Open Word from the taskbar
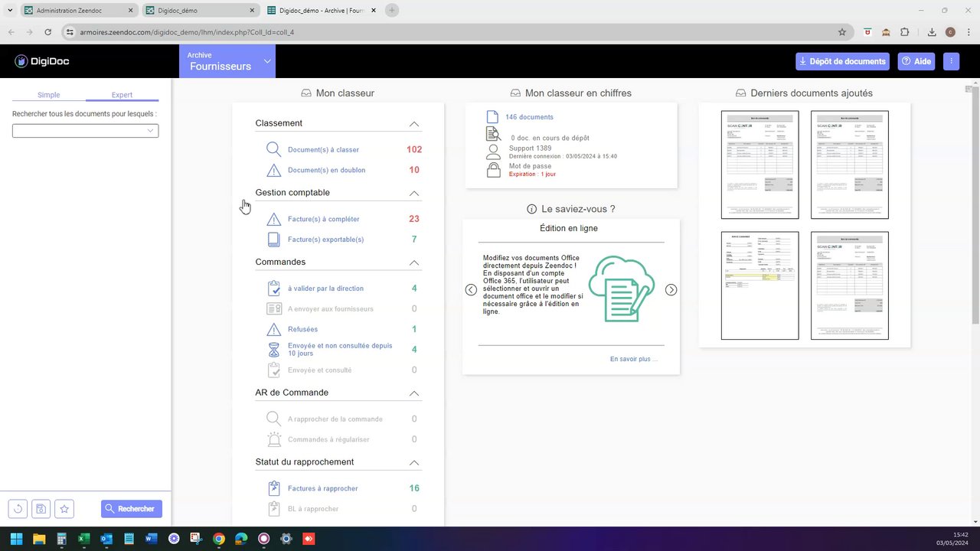Screen dimensions: 980x551 coord(151,539)
